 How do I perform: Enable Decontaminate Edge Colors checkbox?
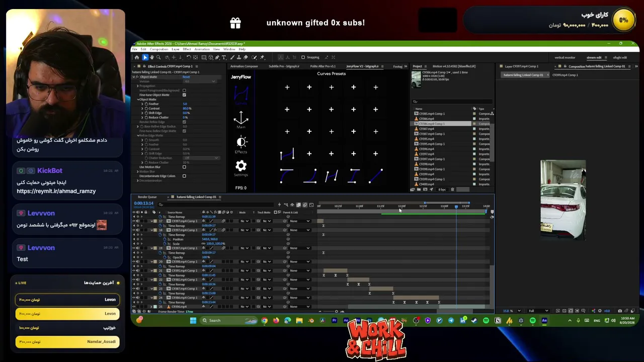[x=184, y=176]
